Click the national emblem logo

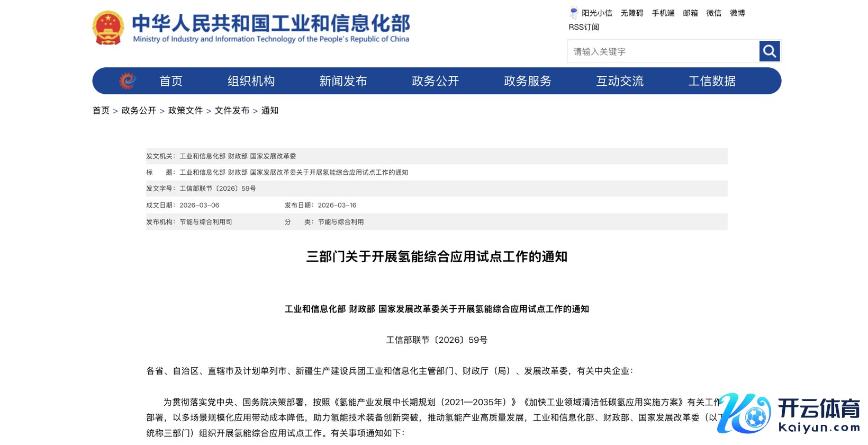108,28
